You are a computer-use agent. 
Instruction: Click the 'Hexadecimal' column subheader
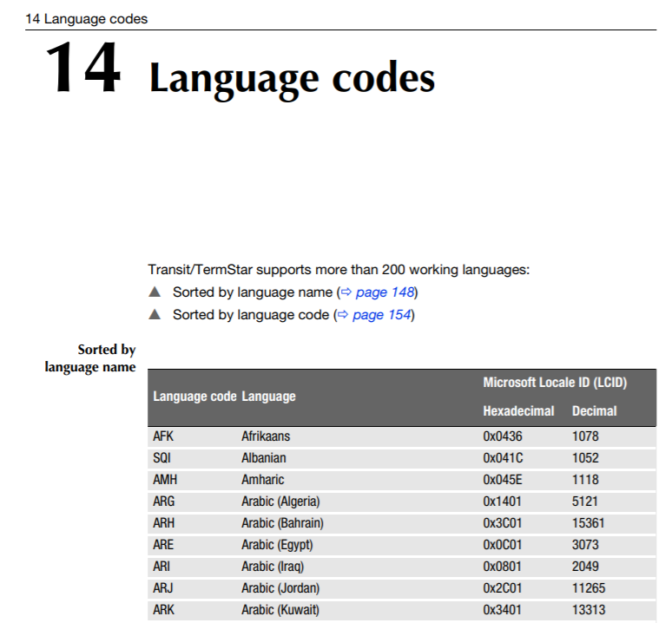[x=518, y=410]
